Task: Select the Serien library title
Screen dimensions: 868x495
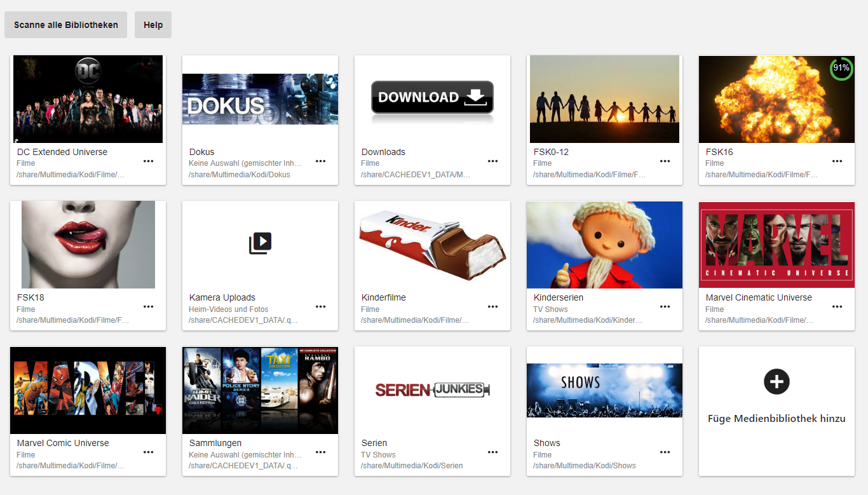Action: point(374,443)
